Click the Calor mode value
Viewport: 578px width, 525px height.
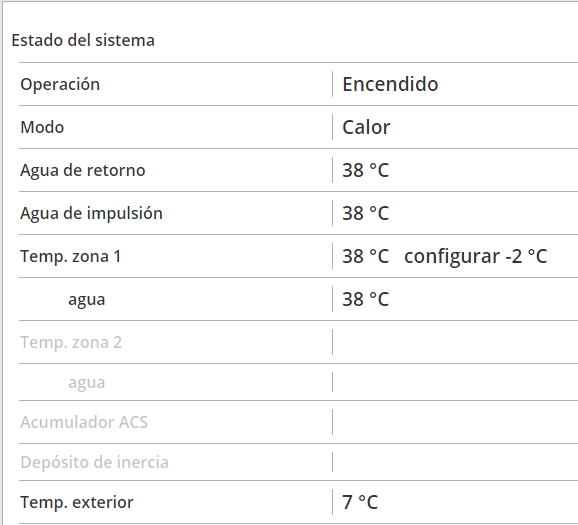[x=366, y=127]
